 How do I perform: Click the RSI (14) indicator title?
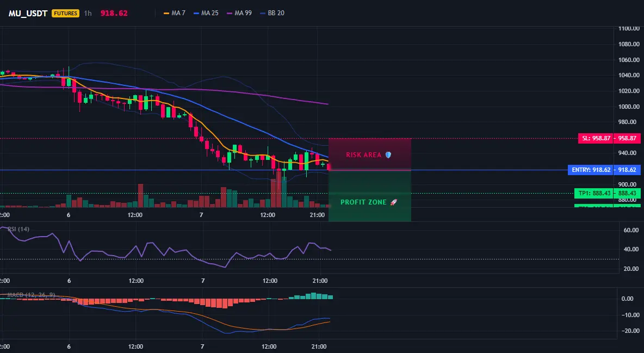point(18,229)
